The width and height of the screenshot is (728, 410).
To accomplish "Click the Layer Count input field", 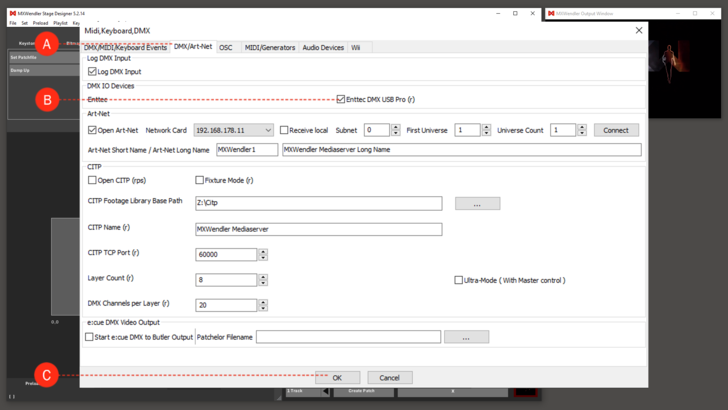I will 226,280.
